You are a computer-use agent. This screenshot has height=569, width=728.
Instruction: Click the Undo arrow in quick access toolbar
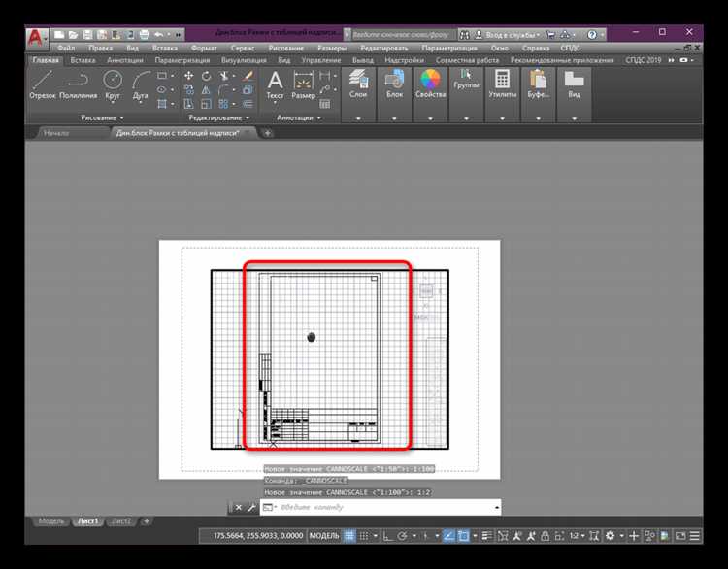tap(159, 35)
